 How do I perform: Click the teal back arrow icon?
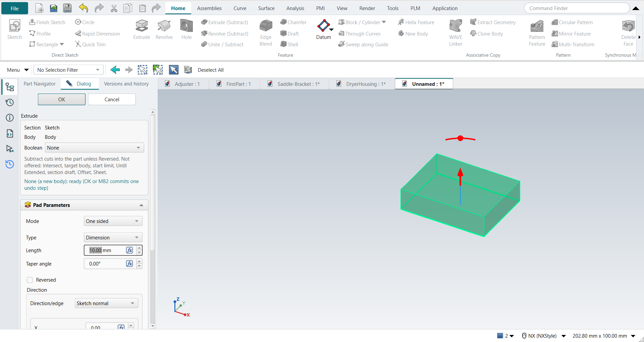click(115, 70)
